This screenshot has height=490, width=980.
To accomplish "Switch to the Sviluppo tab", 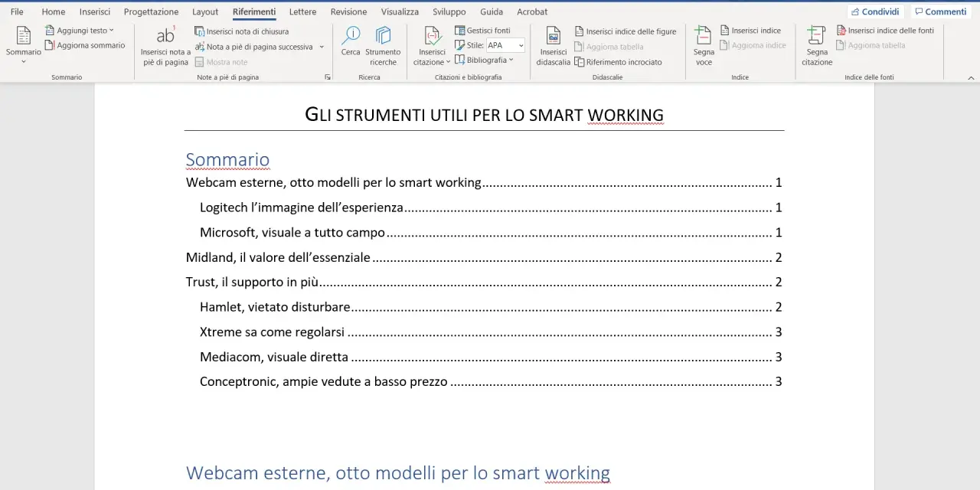I will click(x=449, y=11).
